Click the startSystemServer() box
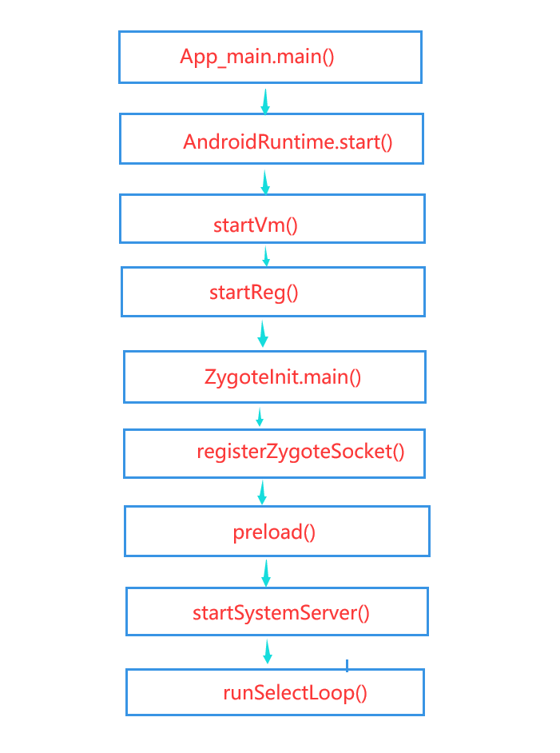The height and width of the screenshot is (753, 560). coord(276,612)
